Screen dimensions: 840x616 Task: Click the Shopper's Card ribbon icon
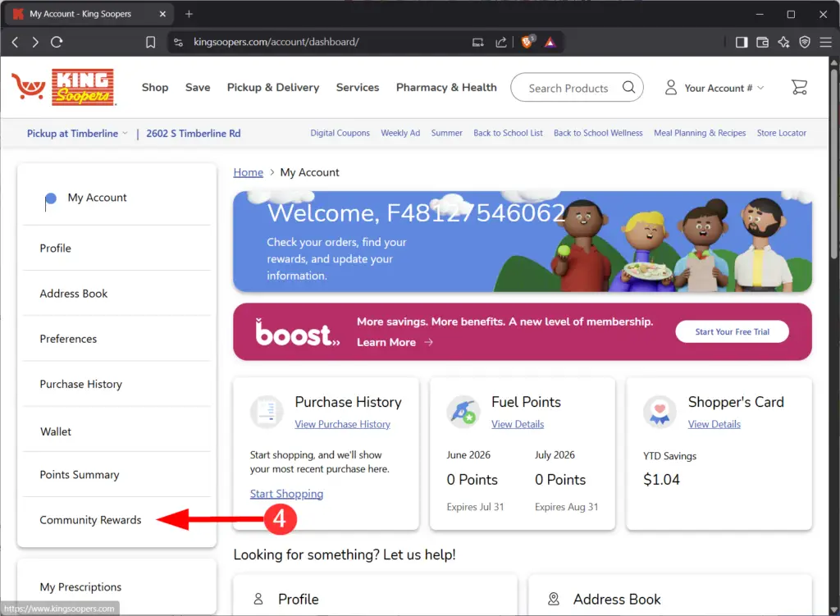(x=660, y=412)
